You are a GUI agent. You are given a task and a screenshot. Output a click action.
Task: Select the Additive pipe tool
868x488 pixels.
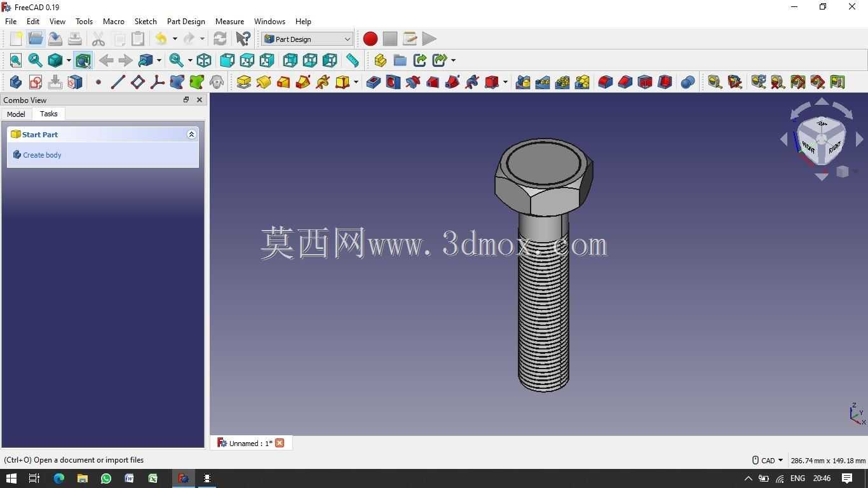coord(303,82)
